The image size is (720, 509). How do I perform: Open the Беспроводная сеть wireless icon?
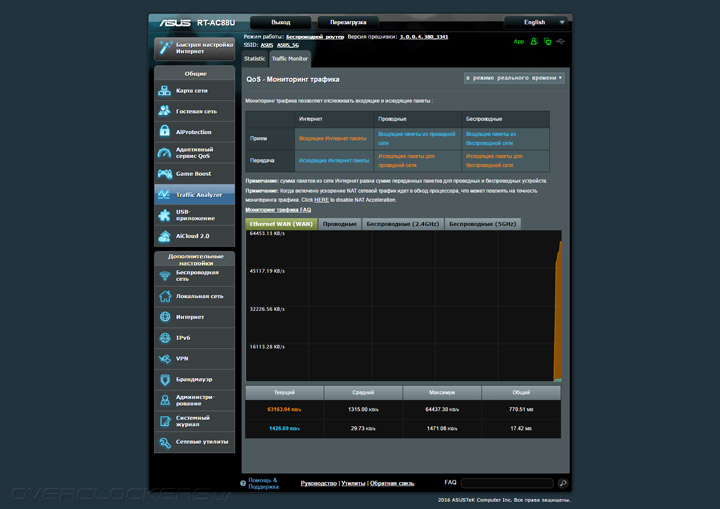[x=165, y=276]
